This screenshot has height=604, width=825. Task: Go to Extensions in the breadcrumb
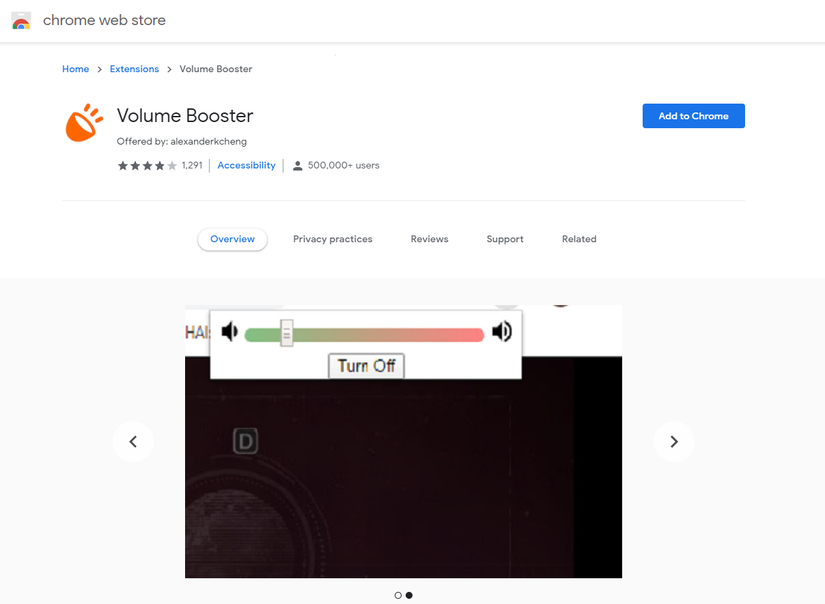(x=134, y=69)
